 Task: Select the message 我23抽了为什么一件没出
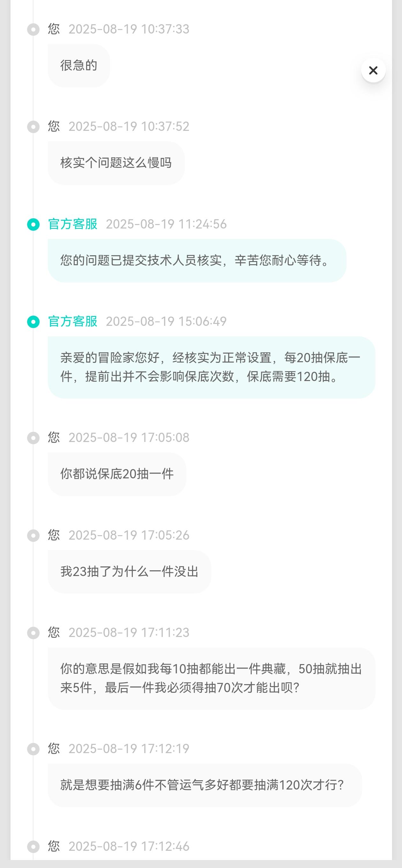(x=130, y=572)
